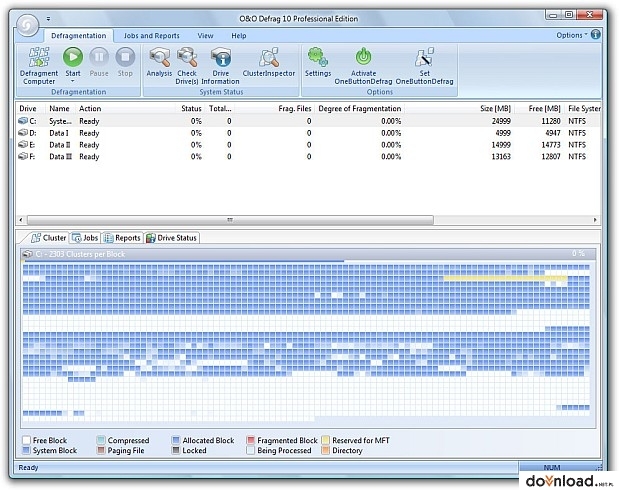Start defragmentation with green play button
The image size is (619, 490).
pyautogui.click(x=73, y=57)
